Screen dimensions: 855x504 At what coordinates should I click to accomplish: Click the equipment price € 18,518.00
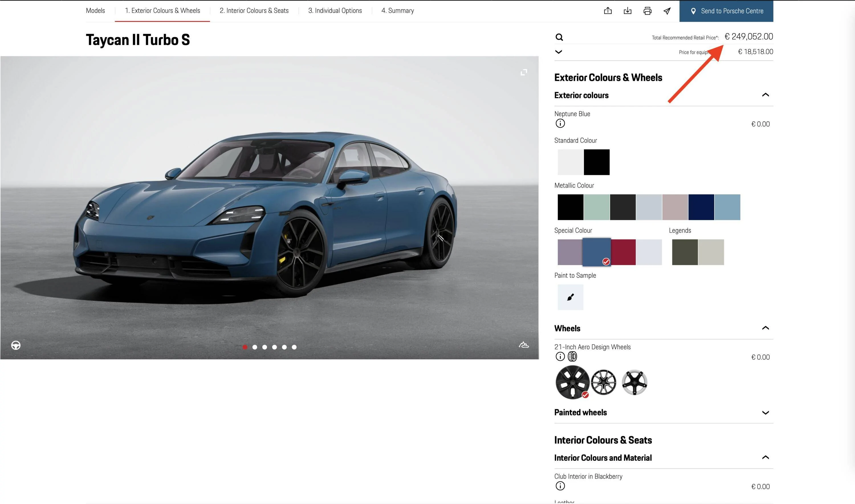[756, 52]
